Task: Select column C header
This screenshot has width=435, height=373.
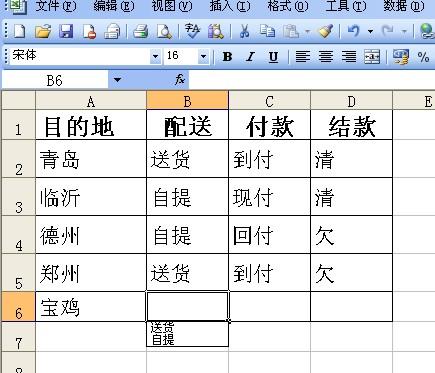Action: 269,100
